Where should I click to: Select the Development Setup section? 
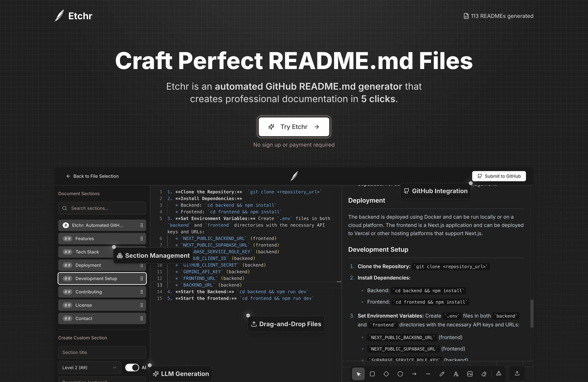[x=102, y=279]
